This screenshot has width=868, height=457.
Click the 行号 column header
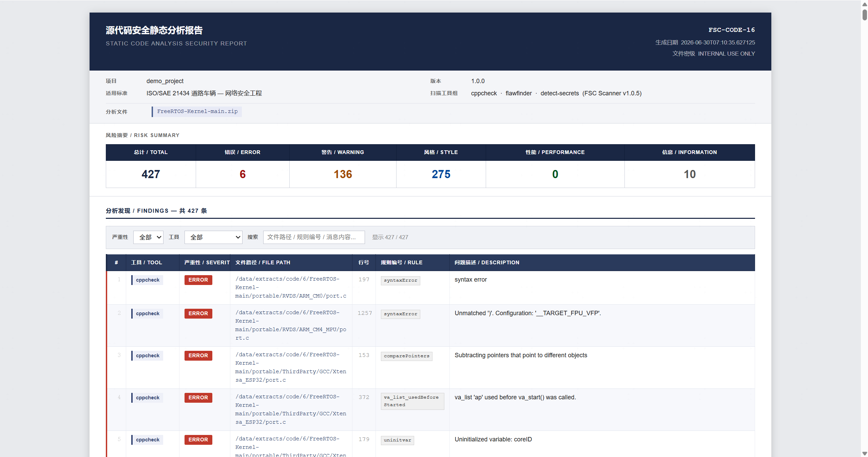[364, 262]
